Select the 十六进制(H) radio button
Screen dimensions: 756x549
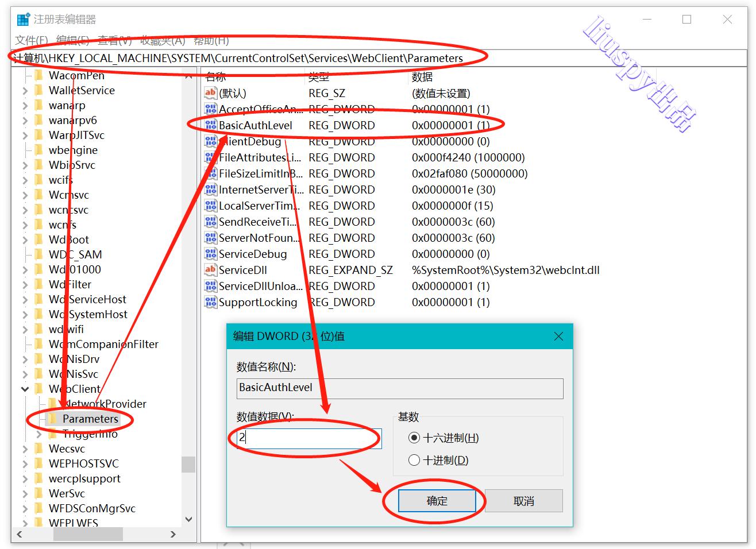tap(414, 438)
